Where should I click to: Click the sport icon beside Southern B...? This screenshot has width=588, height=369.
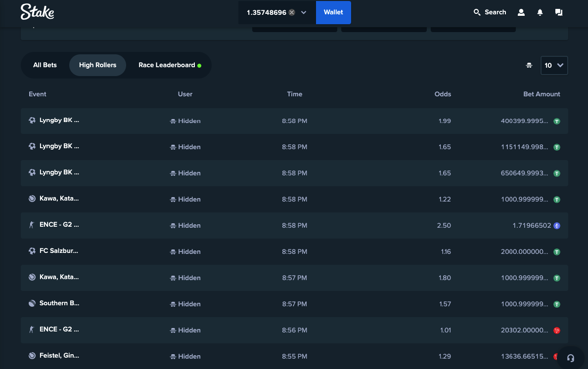point(32,303)
